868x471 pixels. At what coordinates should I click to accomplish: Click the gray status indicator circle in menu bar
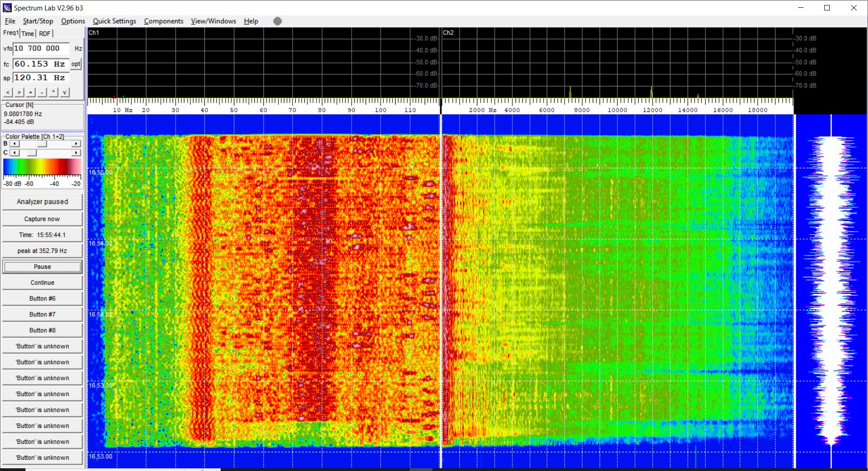click(x=278, y=21)
